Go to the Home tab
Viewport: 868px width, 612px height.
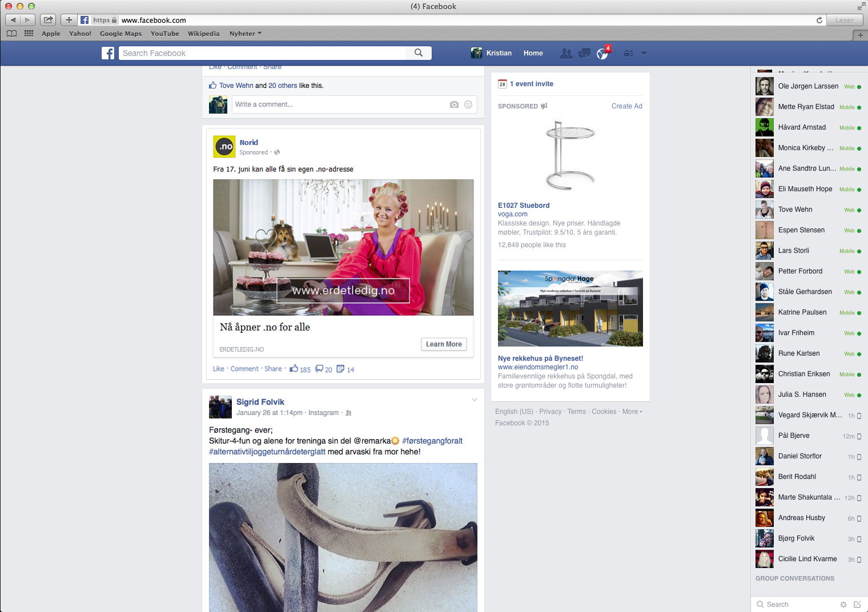pos(533,53)
